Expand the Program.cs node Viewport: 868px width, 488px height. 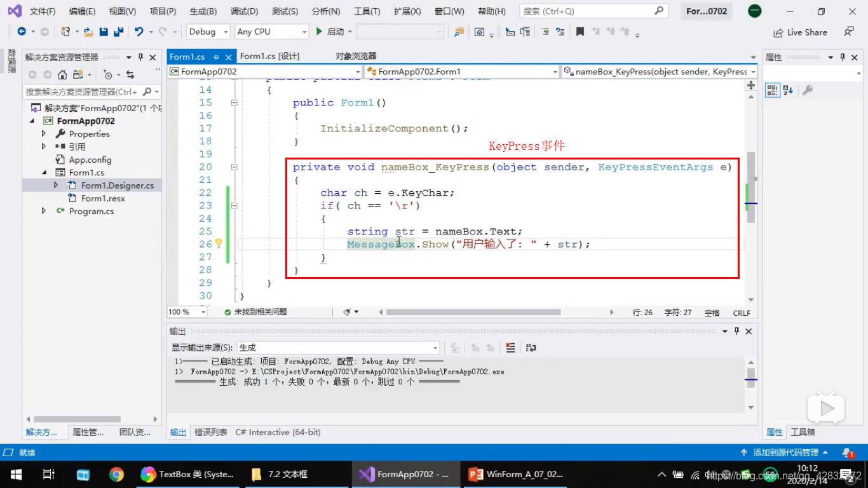click(44, 211)
